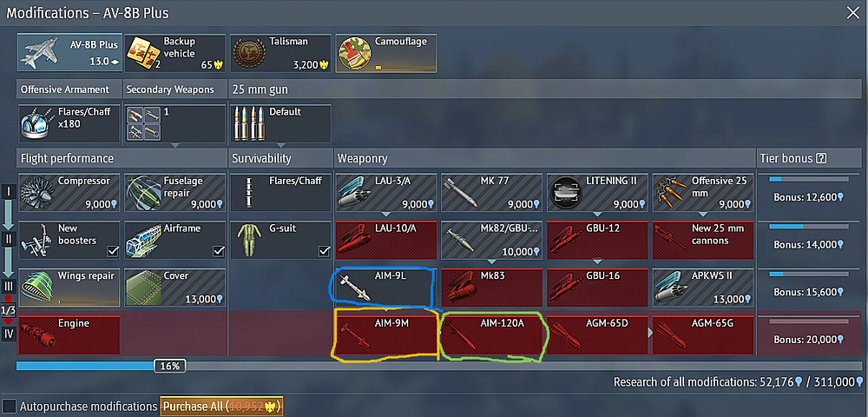
Task: Expand the 25 mm gun Default belt dropdown
Action: click(x=280, y=146)
